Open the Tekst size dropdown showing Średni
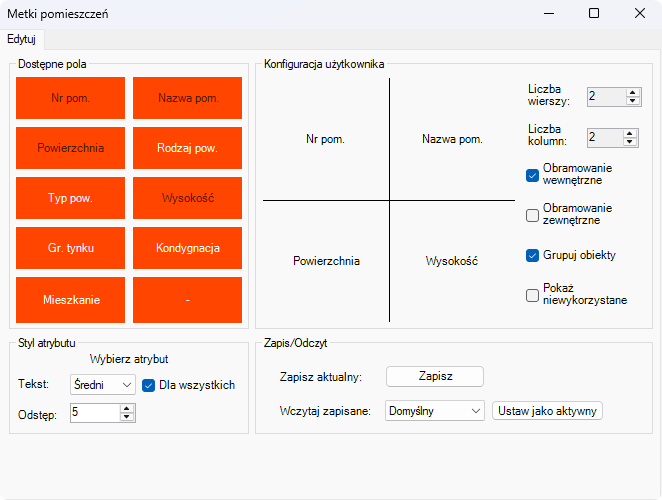The image size is (662, 500). 103,385
